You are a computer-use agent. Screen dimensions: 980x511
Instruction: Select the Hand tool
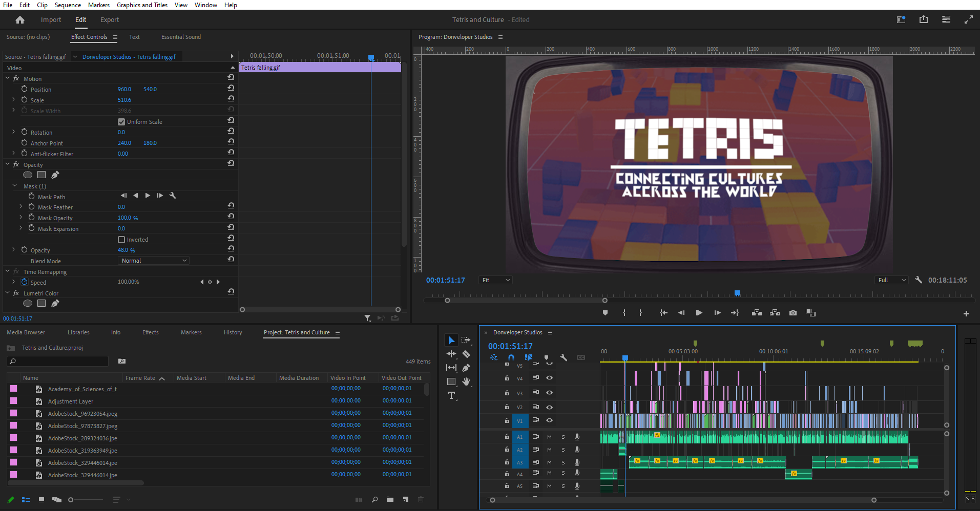point(466,381)
